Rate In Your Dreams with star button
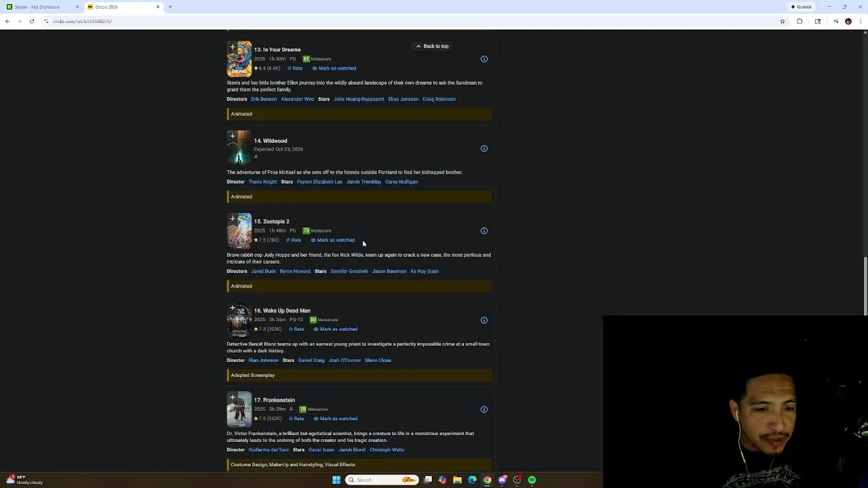This screenshot has height=488, width=868. [x=295, y=68]
